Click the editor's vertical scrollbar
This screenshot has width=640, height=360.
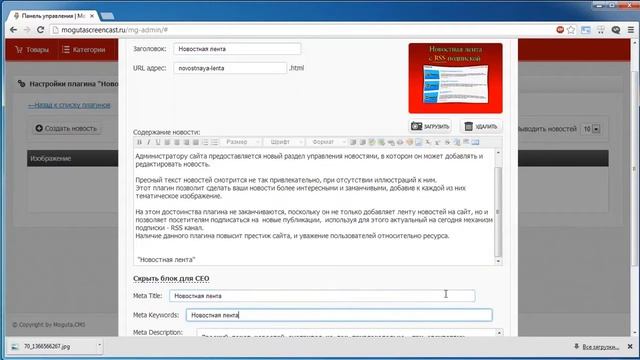click(x=498, y=211)
